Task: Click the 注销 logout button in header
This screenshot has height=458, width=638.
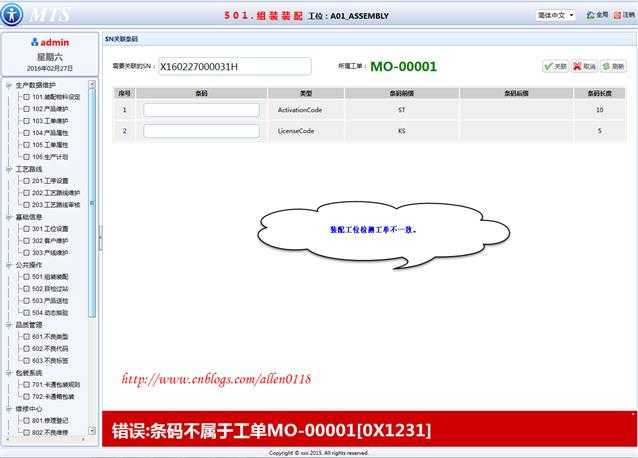Action: coord(624,15)
